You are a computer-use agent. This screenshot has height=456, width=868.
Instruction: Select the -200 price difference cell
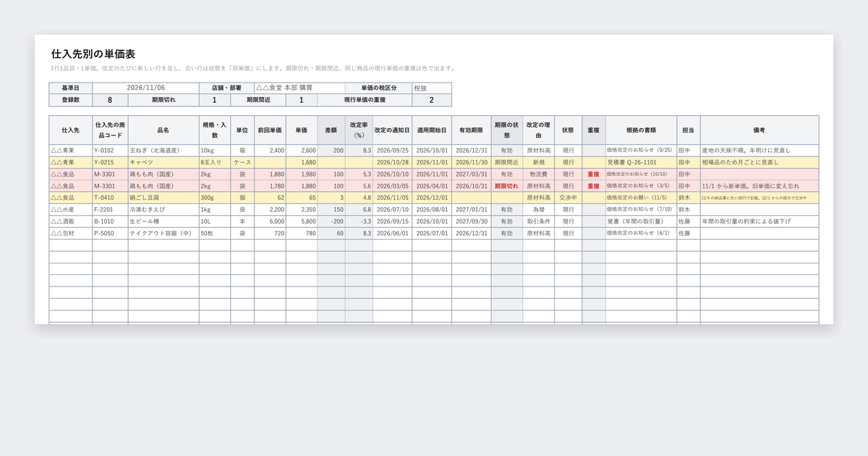pyautogui.click(x=331, y=221)
